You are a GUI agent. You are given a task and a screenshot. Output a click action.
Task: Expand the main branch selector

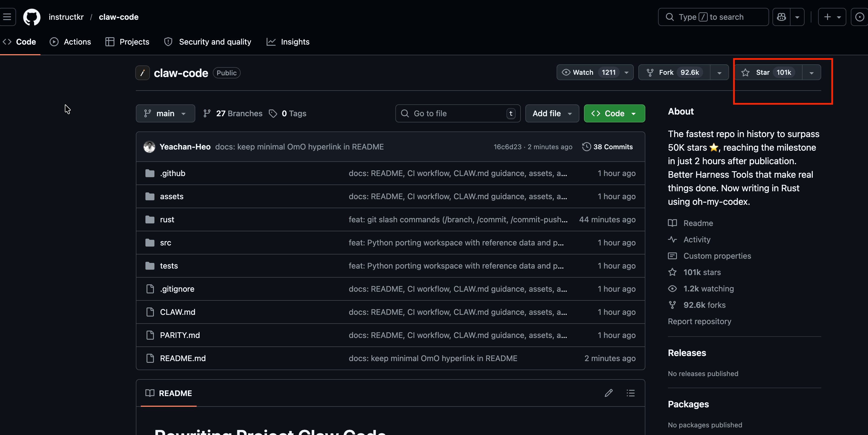click(165, 113)
